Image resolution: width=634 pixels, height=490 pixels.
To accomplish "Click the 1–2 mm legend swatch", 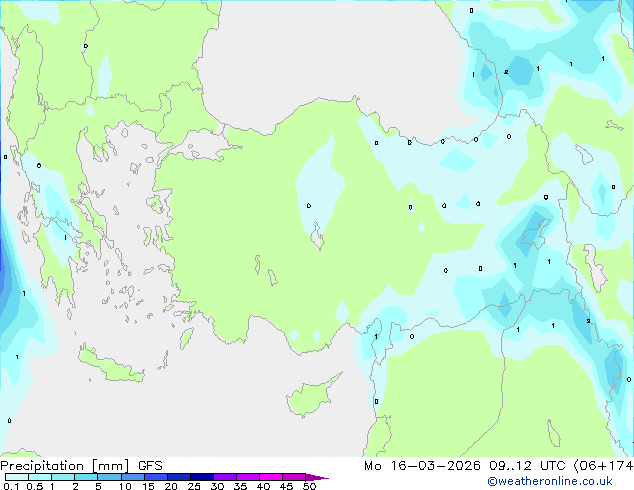I will pyautogui.click(x=63, y=477).
